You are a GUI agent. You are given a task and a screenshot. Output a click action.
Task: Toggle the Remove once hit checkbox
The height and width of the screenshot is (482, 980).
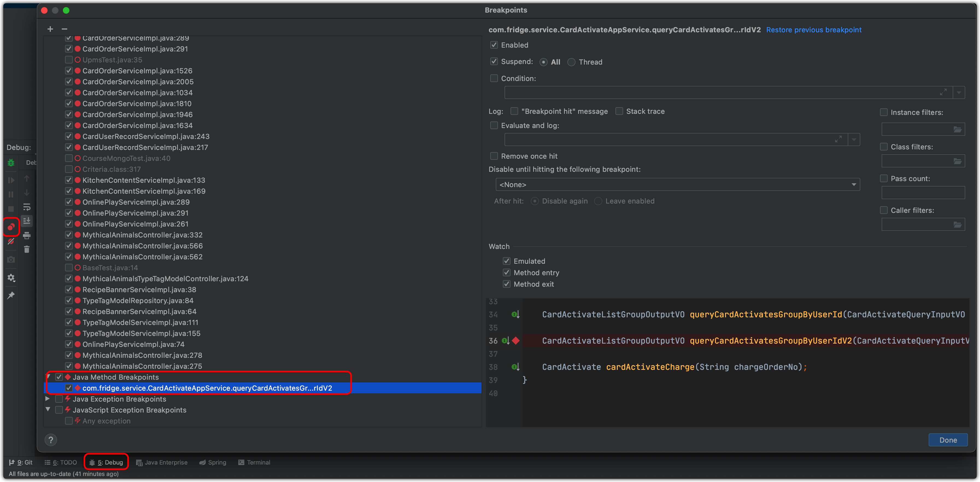pos(494,156)
